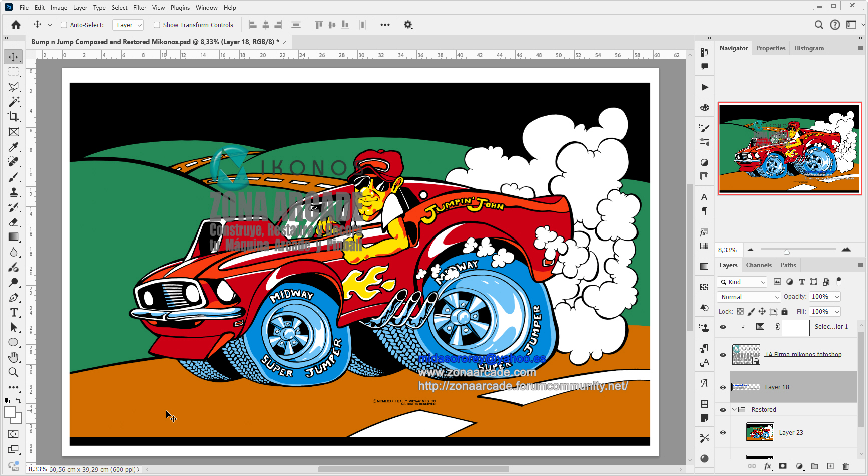Select the History Brush tool

[14, 207]
